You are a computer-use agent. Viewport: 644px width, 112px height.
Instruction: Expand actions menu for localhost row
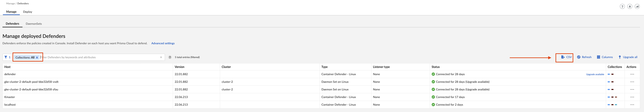click(632, 105)
